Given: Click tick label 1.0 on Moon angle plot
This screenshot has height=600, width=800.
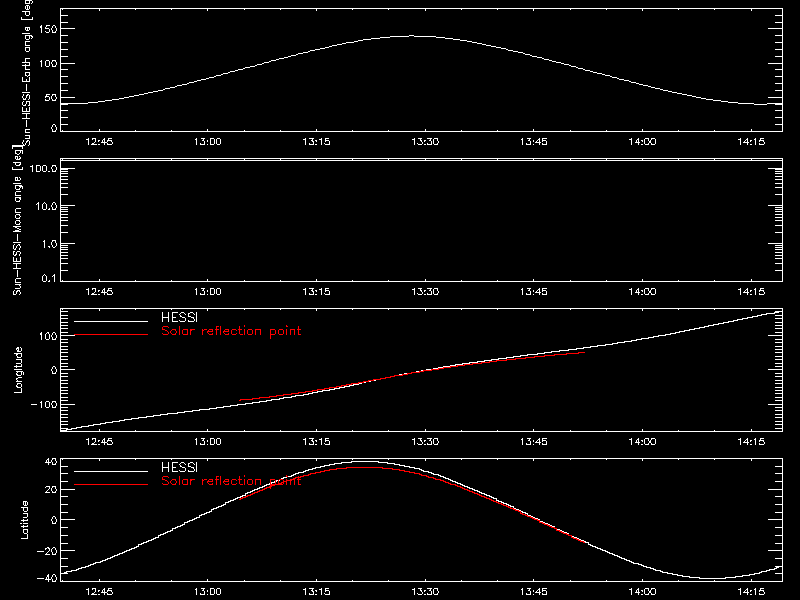Looking at the screenshot, I should point(49,244).
